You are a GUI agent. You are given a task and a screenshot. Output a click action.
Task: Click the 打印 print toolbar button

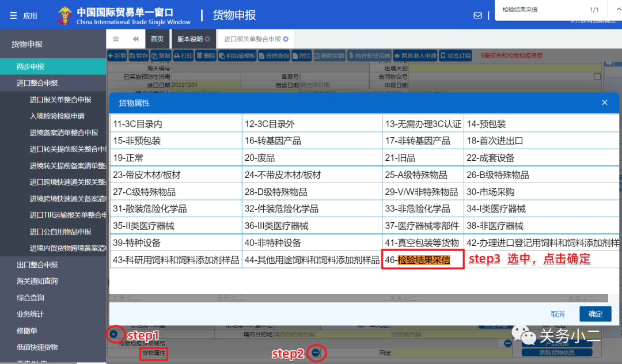tap(183, 55)
